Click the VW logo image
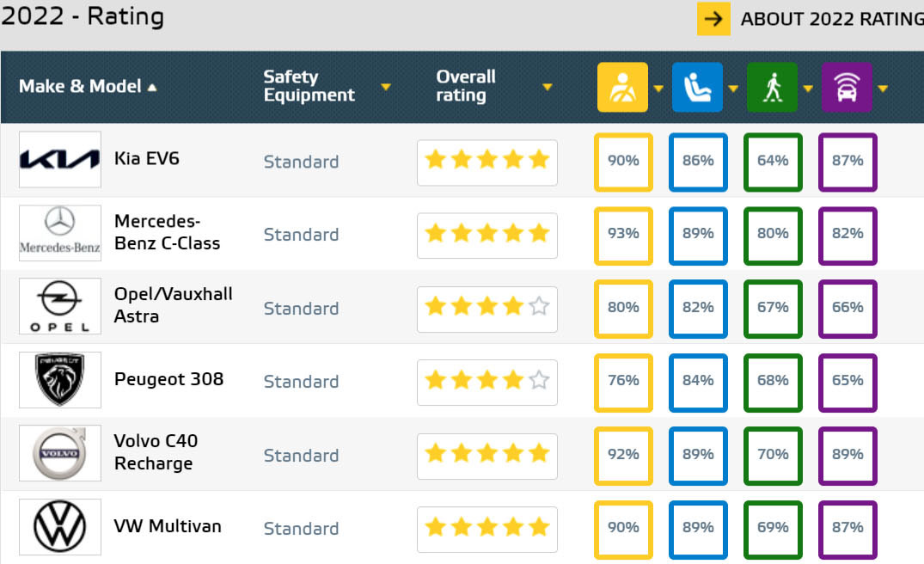This screenshot has height=564, width=924. [60, 527]
